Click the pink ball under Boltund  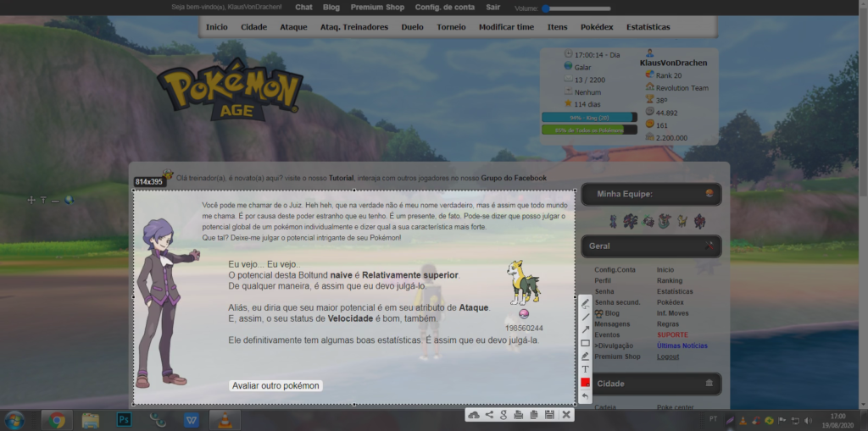coord(524,313)
